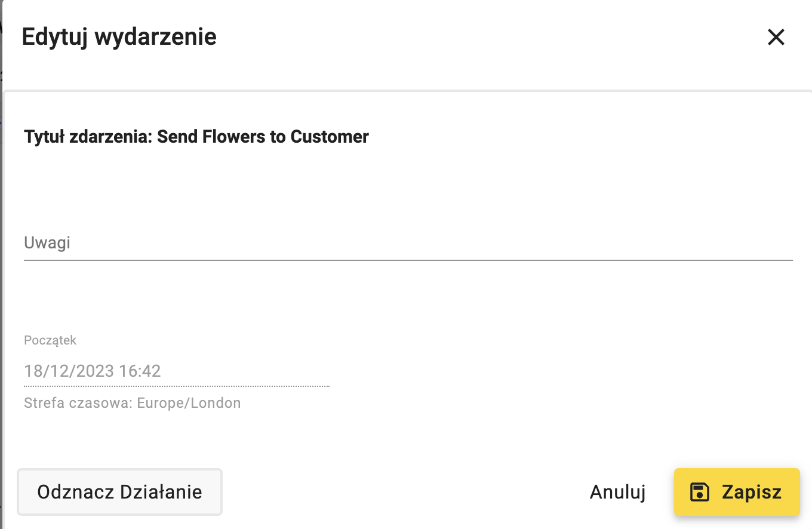The height and width of the screenshot is (529, 812).
Task: Focus the Uwagi notes field
Action: pos(408,244)
